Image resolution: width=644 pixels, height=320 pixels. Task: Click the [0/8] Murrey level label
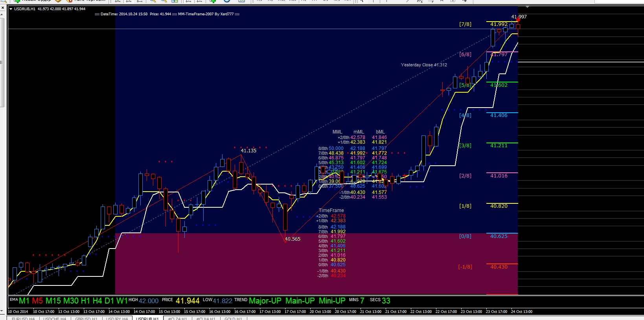465,236
